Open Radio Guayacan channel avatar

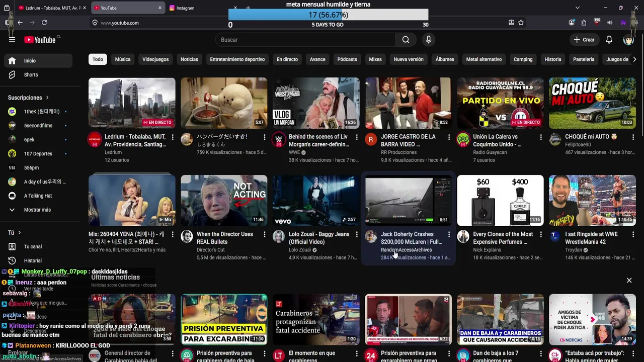[x=463, y=139]
